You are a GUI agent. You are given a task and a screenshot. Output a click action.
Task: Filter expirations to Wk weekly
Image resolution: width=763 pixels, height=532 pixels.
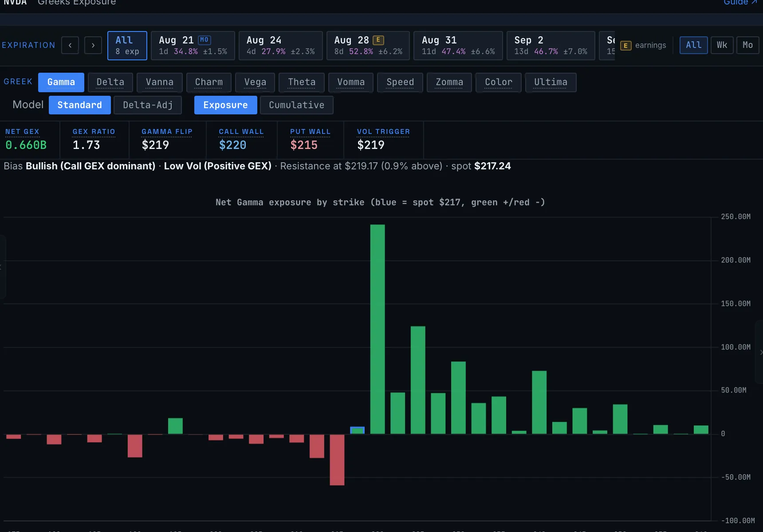coord(722,45)
